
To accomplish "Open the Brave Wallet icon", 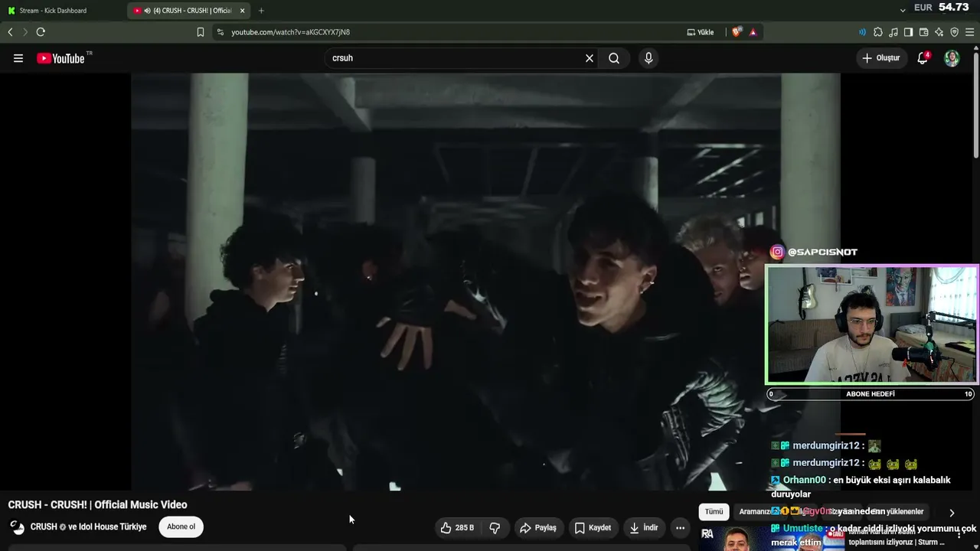I will (x=923, y=32).
